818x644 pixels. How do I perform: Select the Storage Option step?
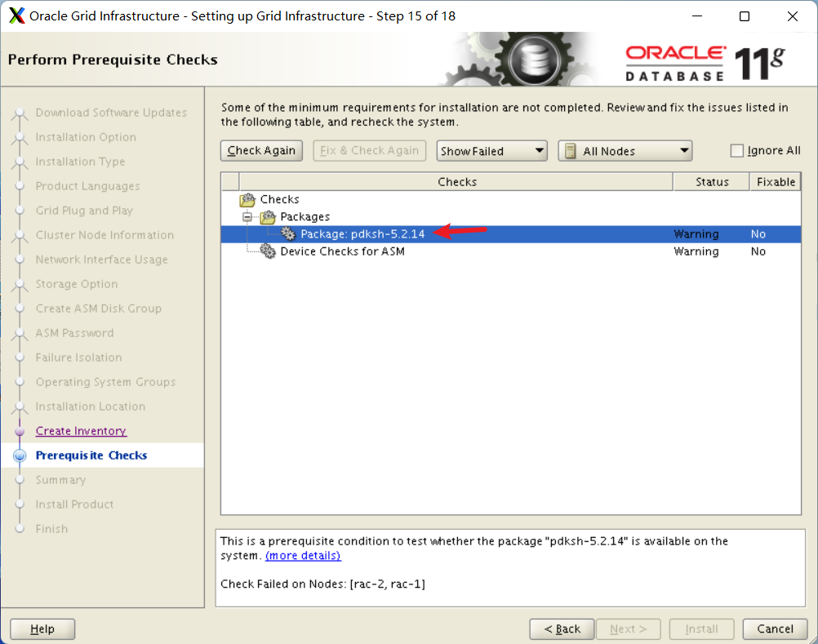pos(77,284)
